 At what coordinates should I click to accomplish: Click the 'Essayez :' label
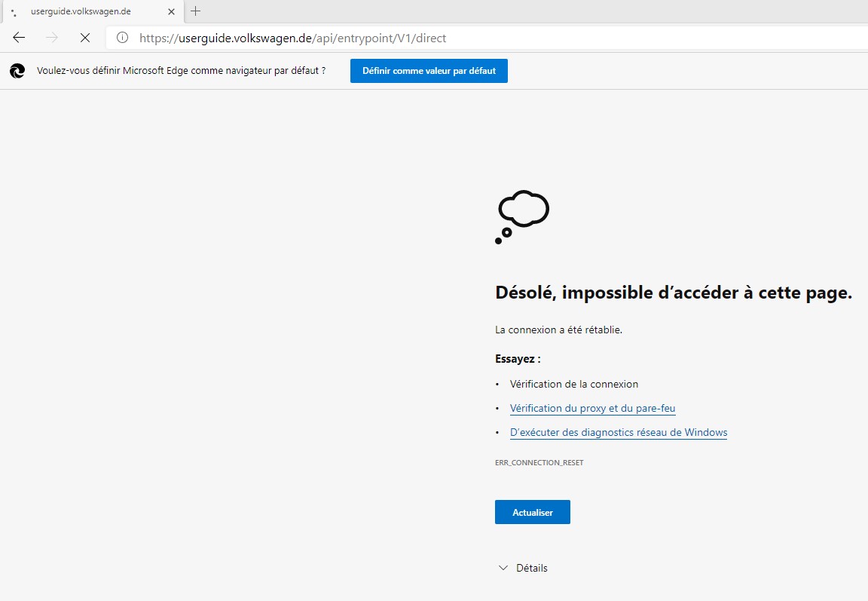(518, 359)
